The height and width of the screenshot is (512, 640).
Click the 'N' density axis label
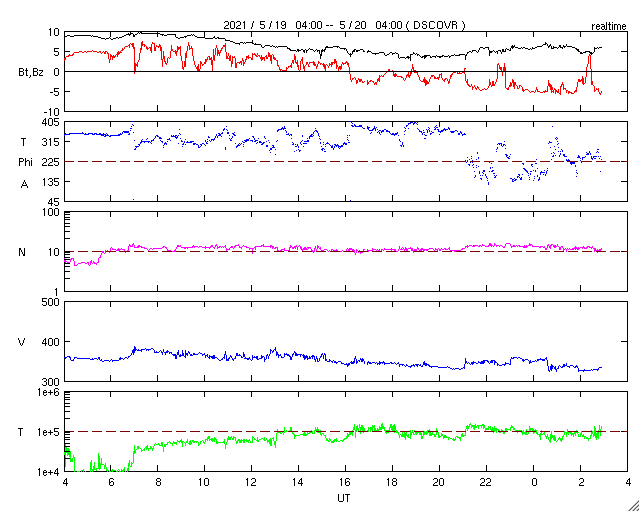tap(22, 252)
